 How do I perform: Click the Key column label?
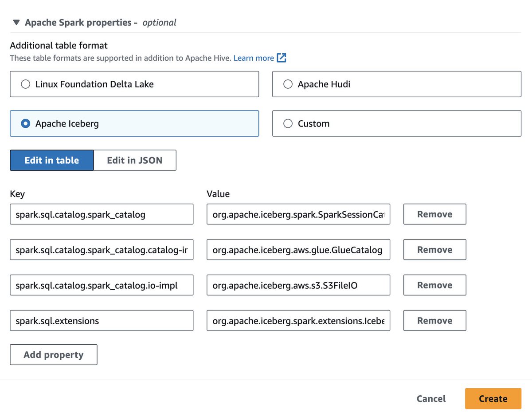[17, 194]
